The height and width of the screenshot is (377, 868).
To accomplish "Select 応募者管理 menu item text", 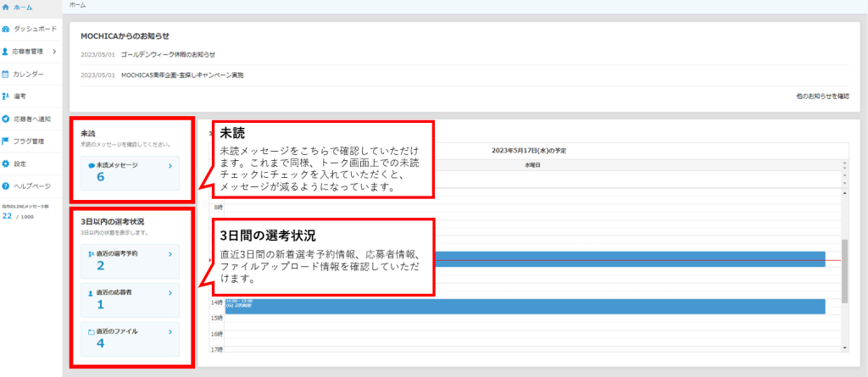I will pyautogui.click(x=31, y=52).
